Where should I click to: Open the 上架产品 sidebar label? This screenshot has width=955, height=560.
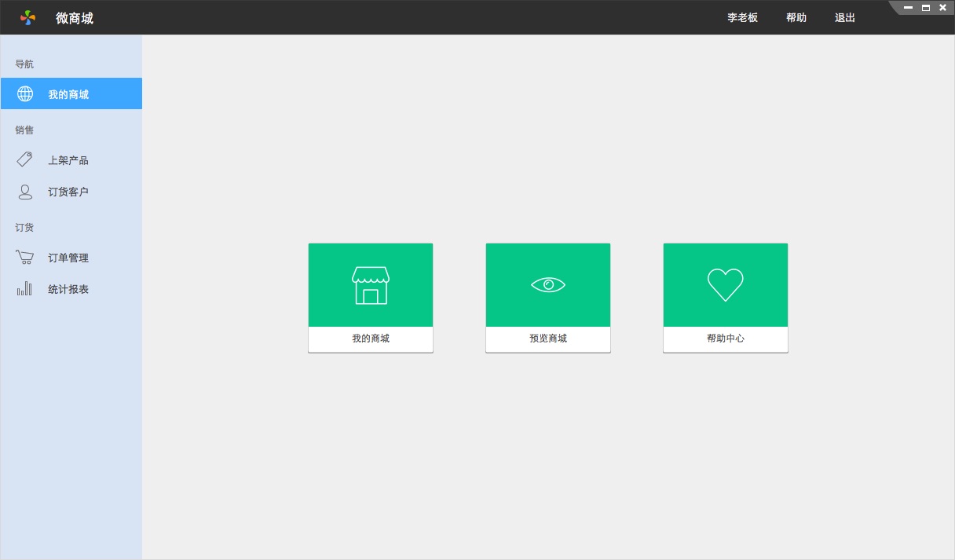[x=68, y=160]
